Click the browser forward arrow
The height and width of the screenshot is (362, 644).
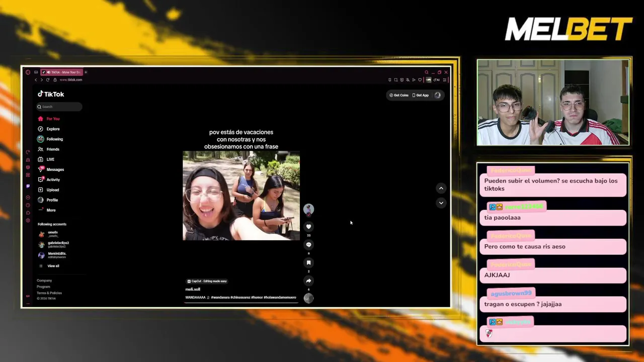[x=42, y=80]
